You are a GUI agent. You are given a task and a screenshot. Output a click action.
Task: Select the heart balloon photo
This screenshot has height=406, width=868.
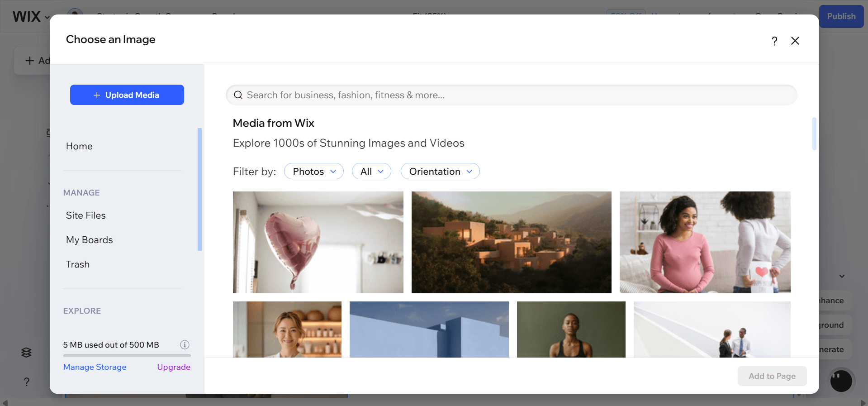point(318,242)
